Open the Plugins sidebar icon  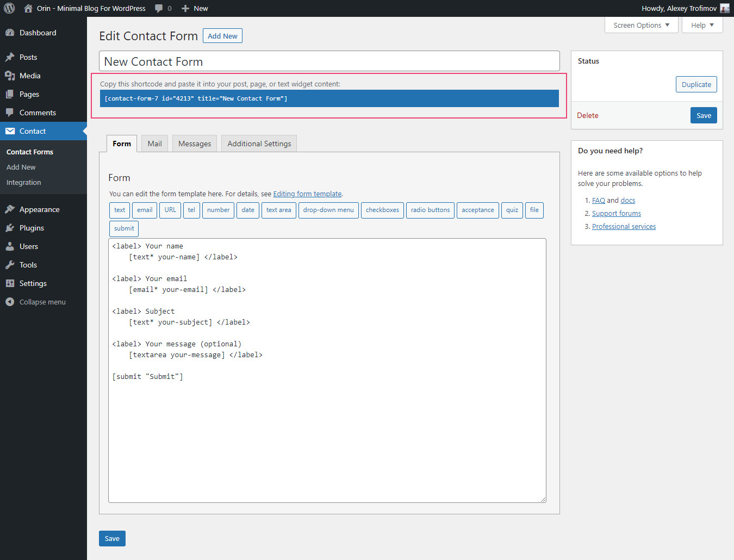point(11,228)
